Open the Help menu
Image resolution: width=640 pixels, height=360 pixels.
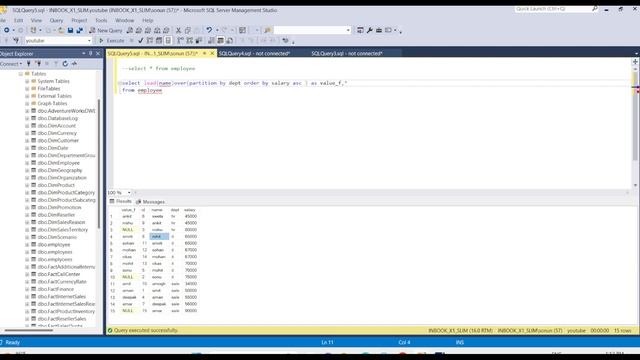click(148, 20)
